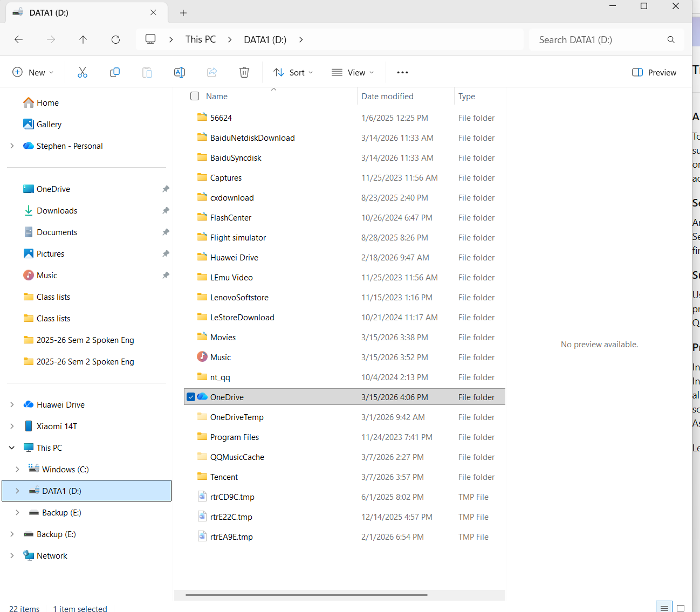Image resolution: width=700 pixels, height=612 pixels.
Task: Open Pictures in quick access
Action: (50, 253)
